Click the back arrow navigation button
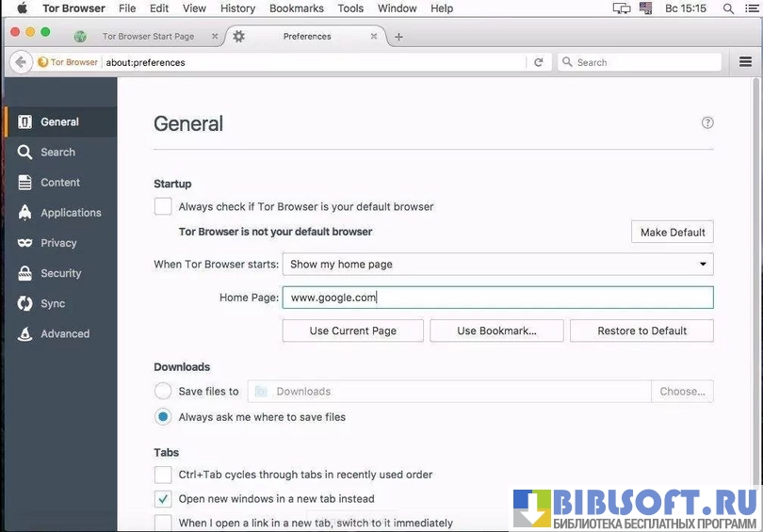 pyautogui.click(x=21, y=62)
